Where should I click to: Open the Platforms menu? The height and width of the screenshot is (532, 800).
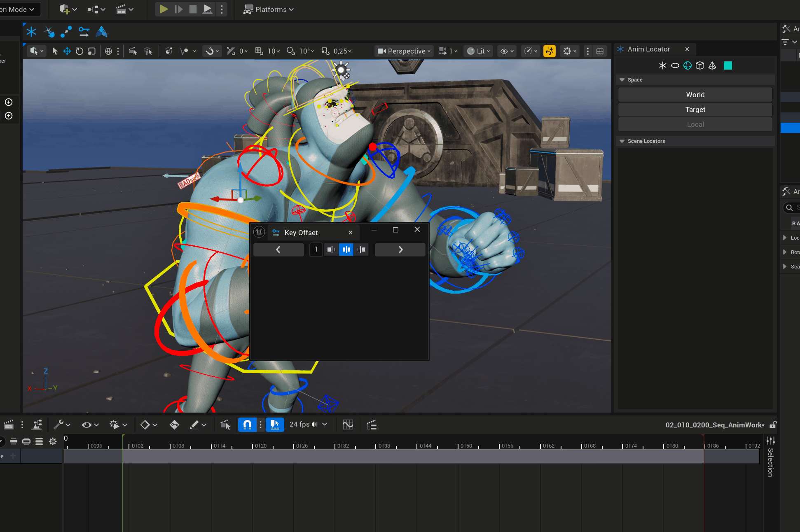point(269,9)
